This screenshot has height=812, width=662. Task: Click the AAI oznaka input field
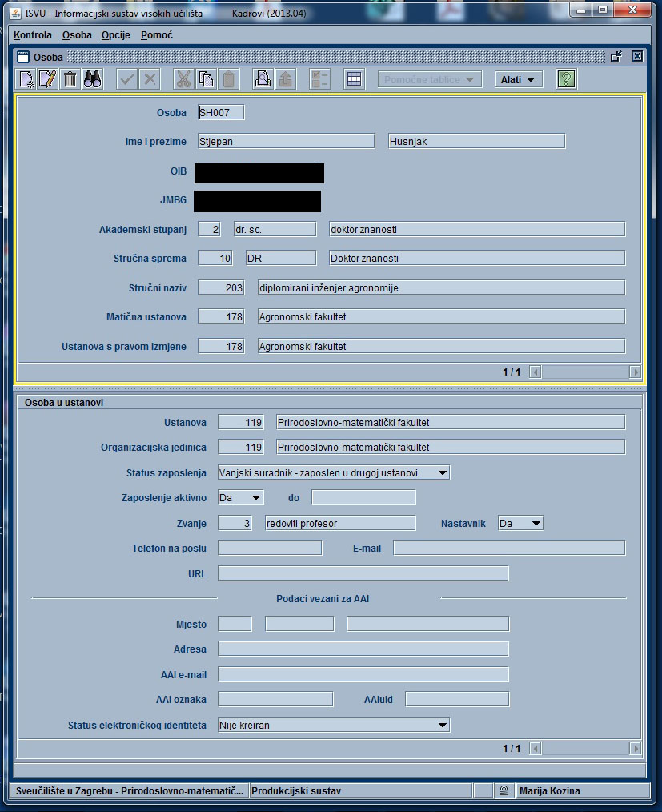click(275, 700)
